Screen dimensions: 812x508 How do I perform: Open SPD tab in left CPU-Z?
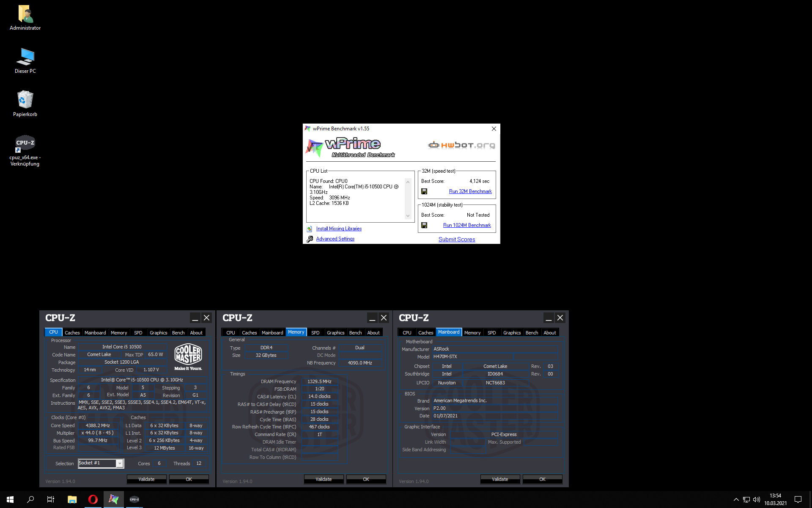click(138, 333)
